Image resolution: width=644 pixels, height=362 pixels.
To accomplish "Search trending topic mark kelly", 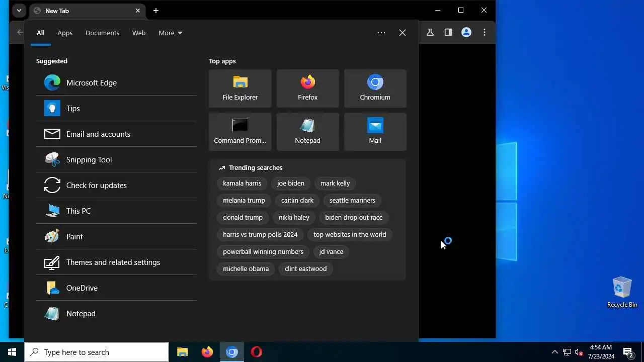I will click(335, 183).
